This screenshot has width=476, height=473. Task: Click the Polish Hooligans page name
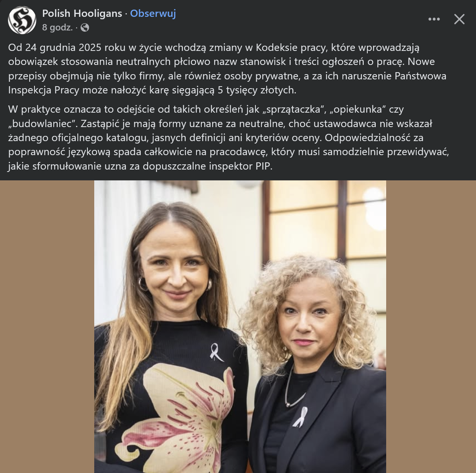[82, 13]
